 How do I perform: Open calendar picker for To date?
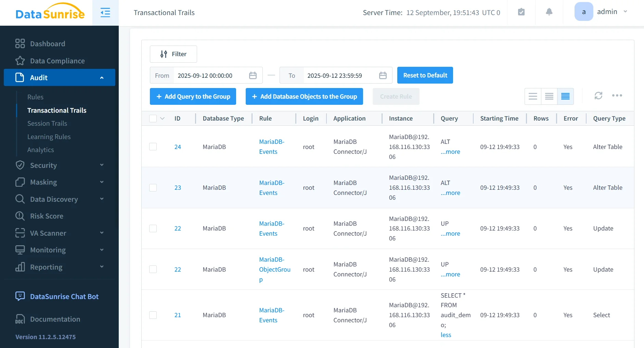[383, 75]
